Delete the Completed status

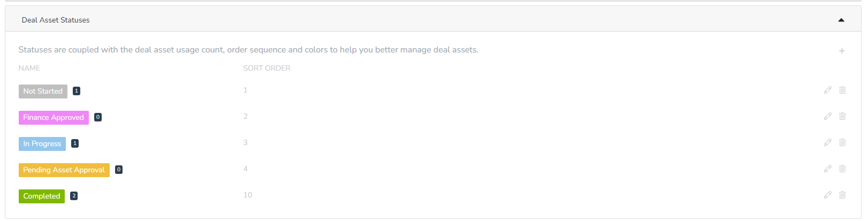[842, 195]
